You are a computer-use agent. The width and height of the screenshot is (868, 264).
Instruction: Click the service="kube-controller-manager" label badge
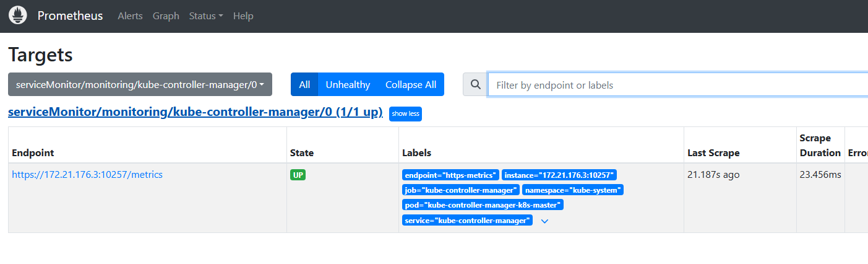coord(467,220)
